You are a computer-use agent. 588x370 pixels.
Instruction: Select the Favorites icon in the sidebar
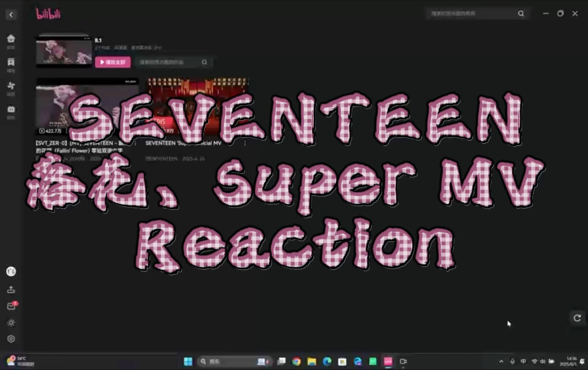pos(11,62)
